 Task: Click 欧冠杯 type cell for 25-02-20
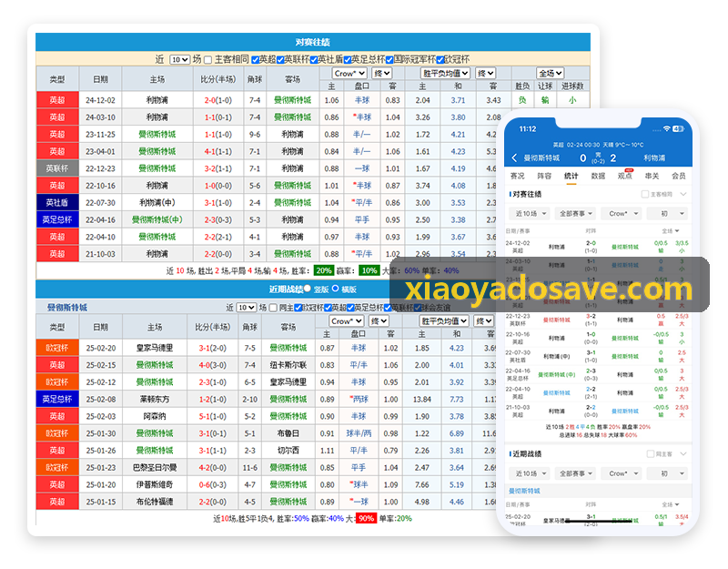pos(57,348)
